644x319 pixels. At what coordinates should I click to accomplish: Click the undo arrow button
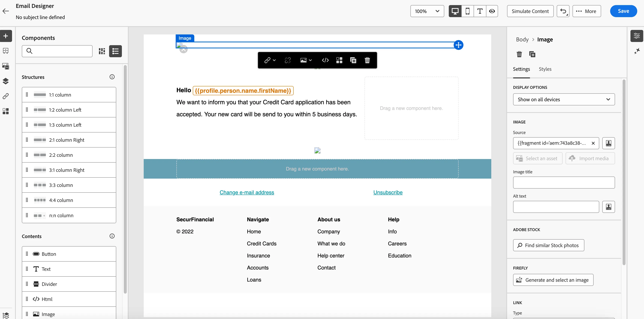563,11
